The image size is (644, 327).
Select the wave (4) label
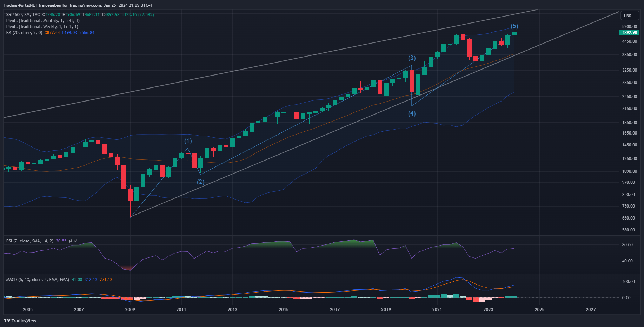[412, 113]
